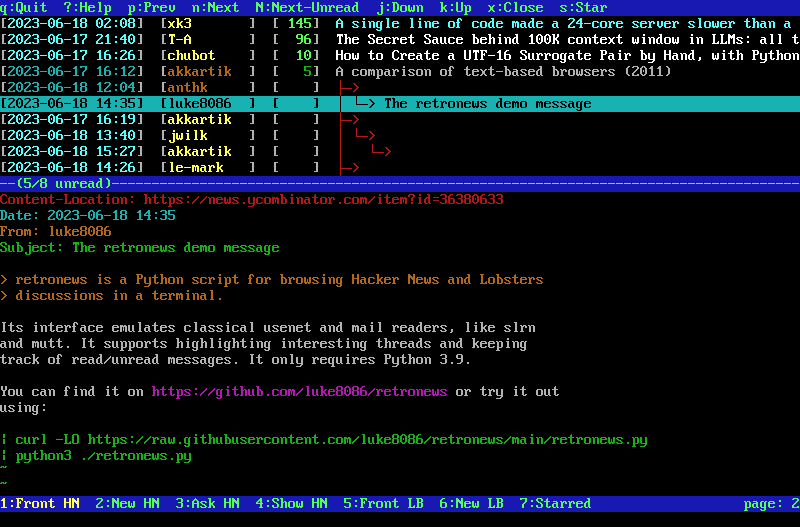Select the reply from le-mark

click(400, 167)
